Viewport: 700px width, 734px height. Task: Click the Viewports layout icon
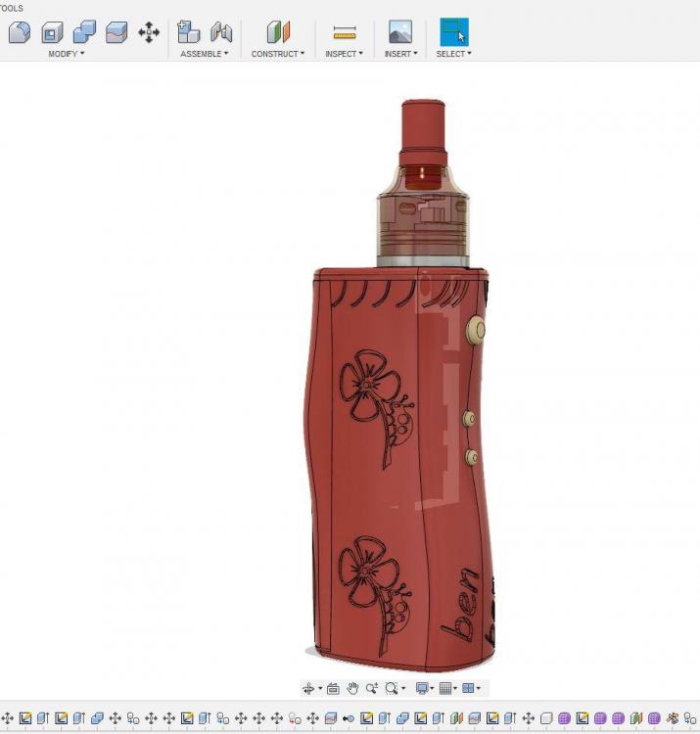(468, 688)
